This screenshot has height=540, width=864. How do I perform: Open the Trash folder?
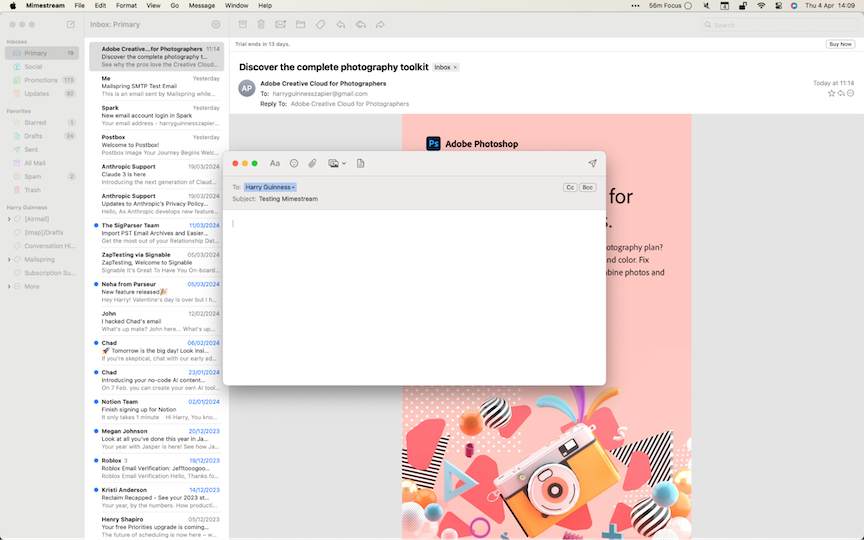[42, 190]
